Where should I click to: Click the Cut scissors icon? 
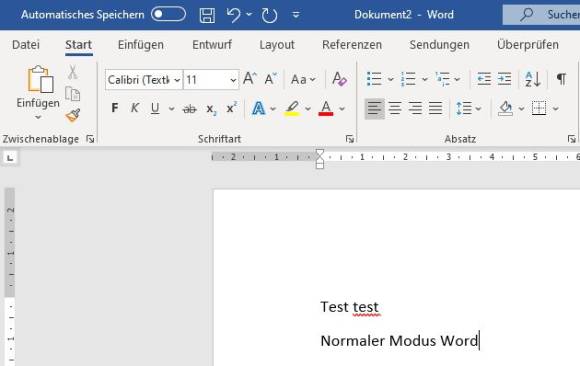(x=72, y=72)
